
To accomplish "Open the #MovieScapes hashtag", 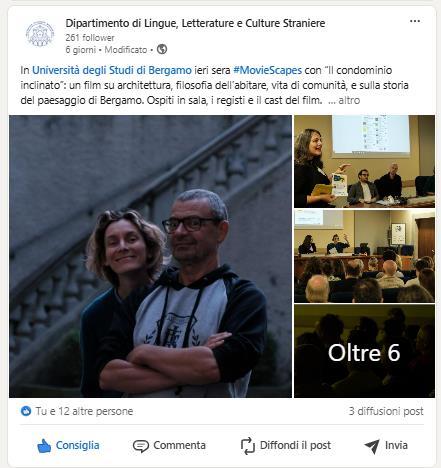I will pos(267,70).
